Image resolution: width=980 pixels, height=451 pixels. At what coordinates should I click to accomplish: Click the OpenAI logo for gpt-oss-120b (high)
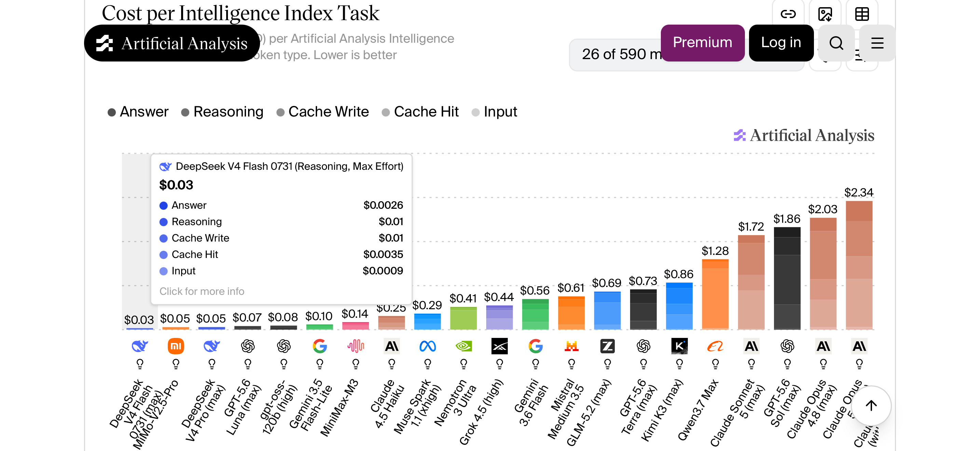click(284, 346)
